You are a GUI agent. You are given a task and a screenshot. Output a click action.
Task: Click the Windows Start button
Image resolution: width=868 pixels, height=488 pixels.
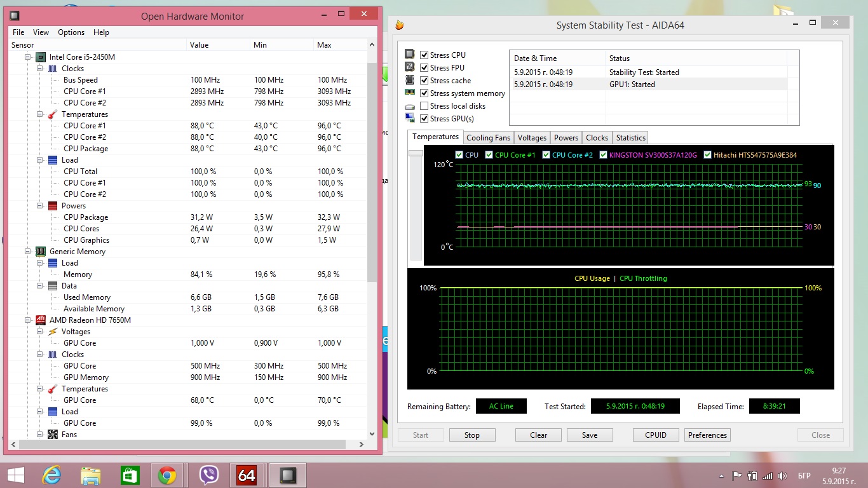coord(15,475)
